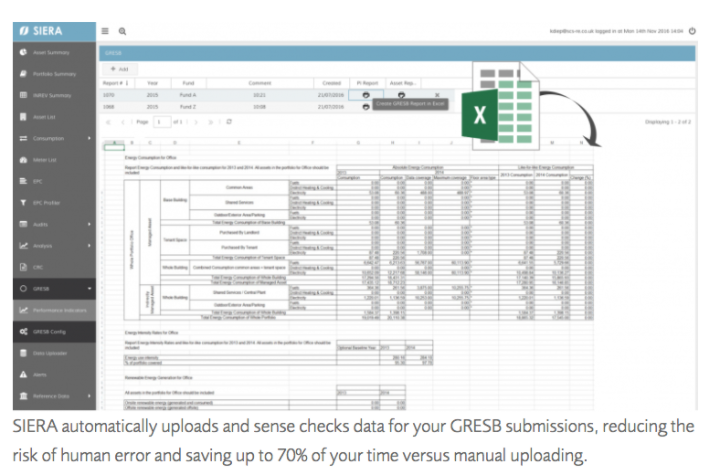The height and width of the screenshot is (476, 713).
Task: Open Meter List menu item
Action: tap(54, 160)
